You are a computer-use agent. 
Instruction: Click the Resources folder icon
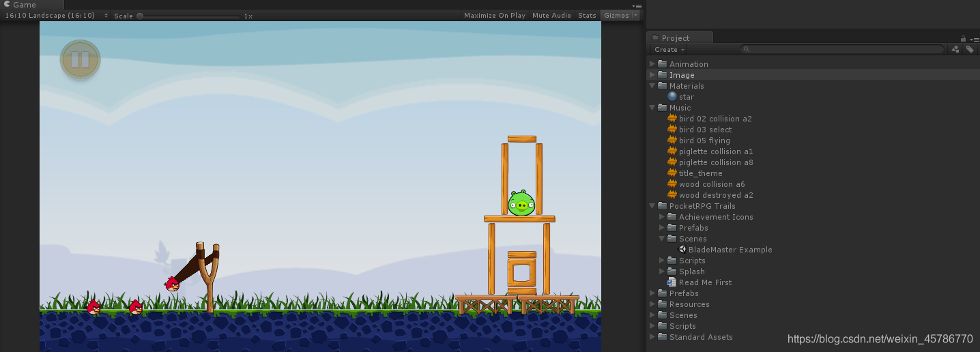(x=663, y=304)
